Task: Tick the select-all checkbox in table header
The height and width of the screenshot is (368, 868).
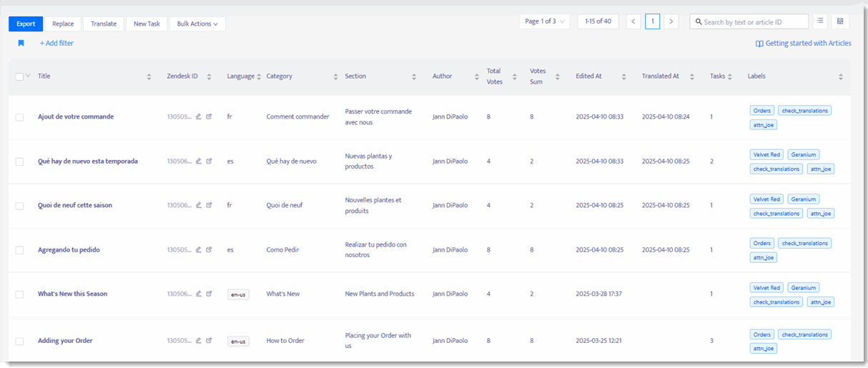Action: click(x=19, y=76)
